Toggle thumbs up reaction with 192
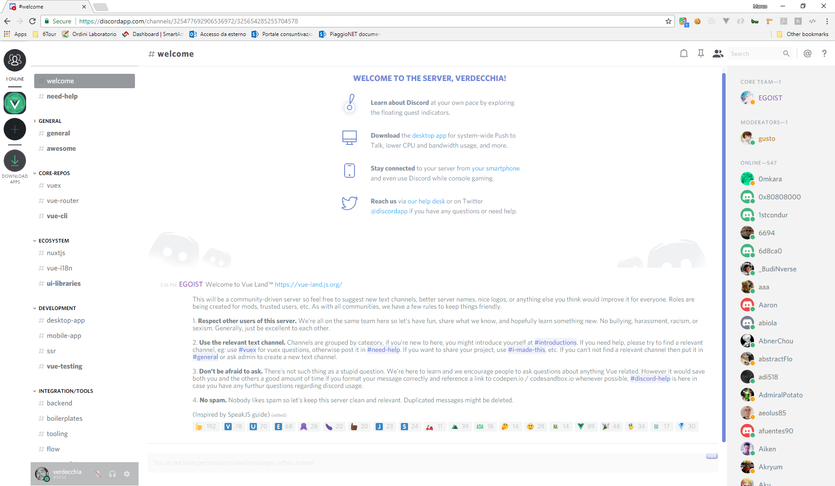The width and height of the screenshot is (835, 486). click(206, 426)
